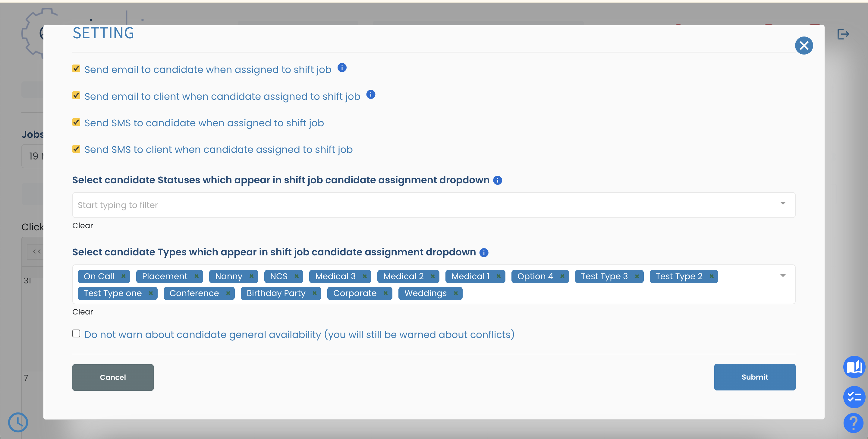Viewport: 868px width, 439px height.
Task: Clear the selected candidate Types
Action: point(82,311)
